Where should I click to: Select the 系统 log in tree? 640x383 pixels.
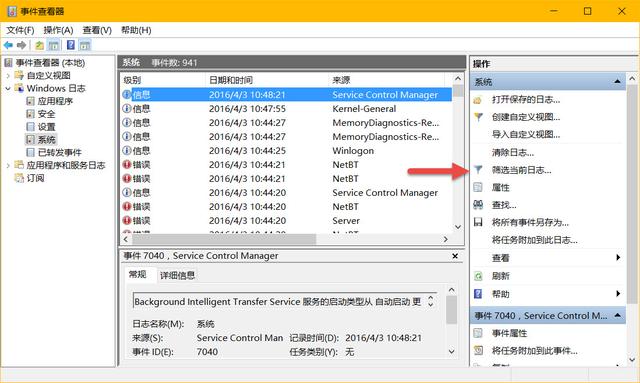pyautogui.click(x=46, y=140)
